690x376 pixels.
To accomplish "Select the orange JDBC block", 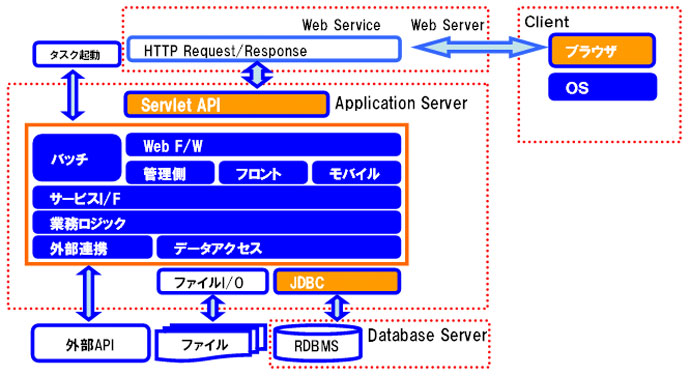I will click(337, 281).
